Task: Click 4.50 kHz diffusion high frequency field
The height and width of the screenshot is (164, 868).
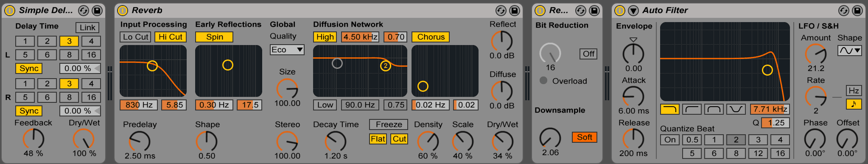Action: [360, 37]
